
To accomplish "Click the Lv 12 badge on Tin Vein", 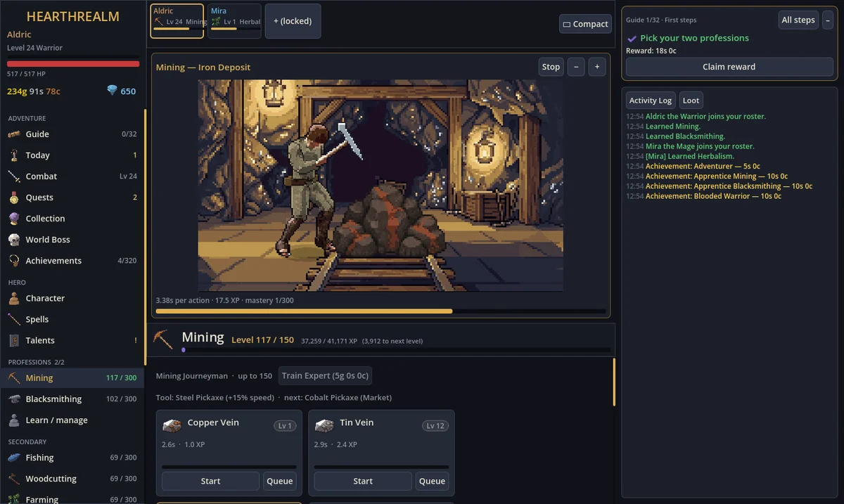I will pyautogui.click(x=436, y=426).
